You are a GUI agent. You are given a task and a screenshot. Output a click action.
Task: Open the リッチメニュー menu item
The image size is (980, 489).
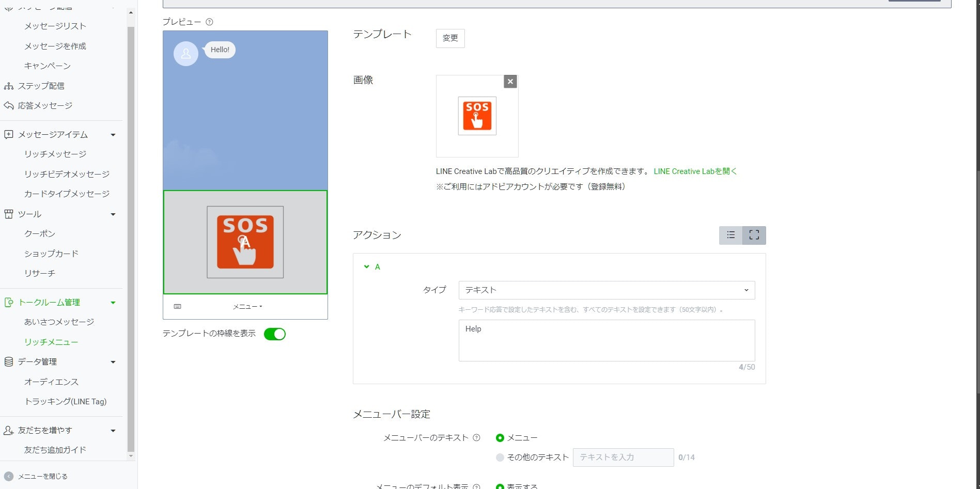pyautogui.click(x=51, y=341)
